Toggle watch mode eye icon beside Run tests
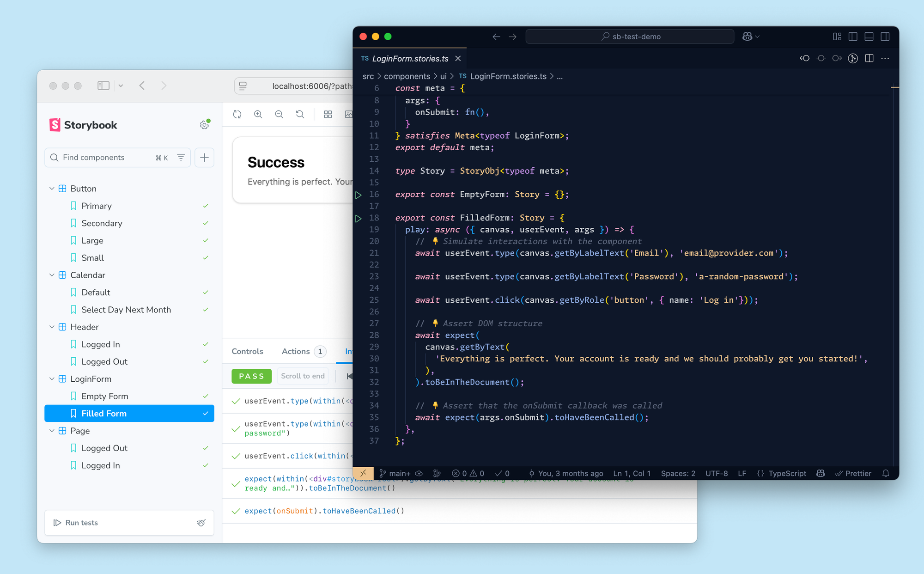Screen dimensions: 924x574 201,523
